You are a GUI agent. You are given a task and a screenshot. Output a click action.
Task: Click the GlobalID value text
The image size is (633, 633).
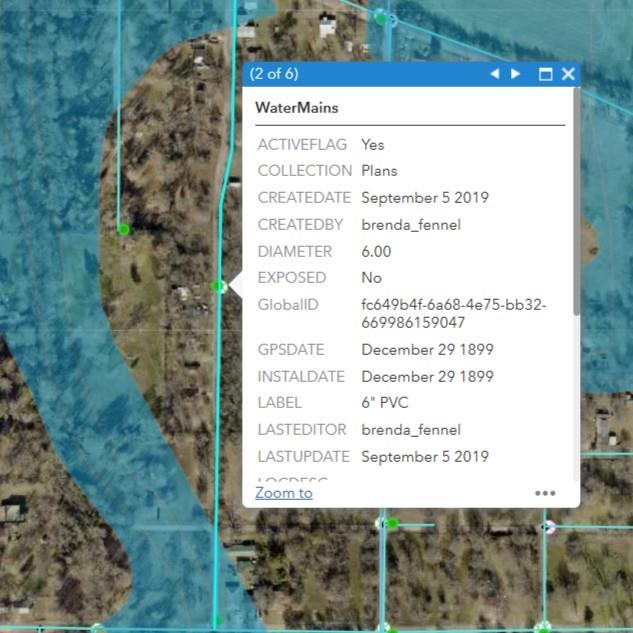click(453, 314)
